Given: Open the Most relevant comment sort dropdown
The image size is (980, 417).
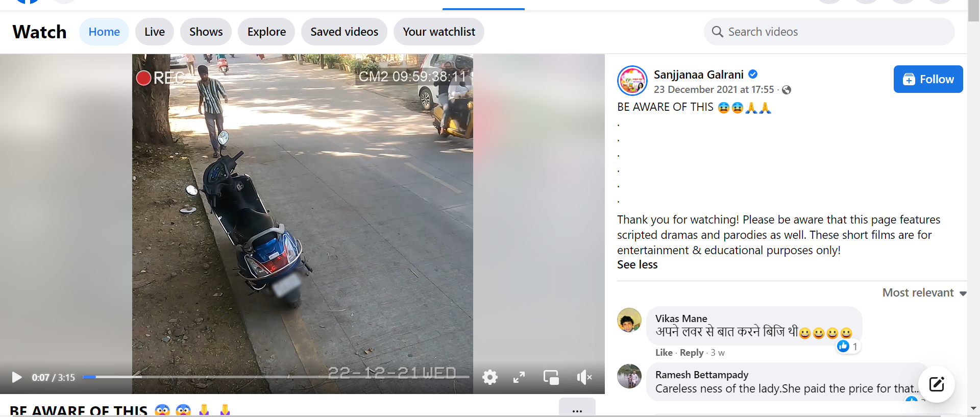Looking at the screenshot, I should tap(924, 292).
